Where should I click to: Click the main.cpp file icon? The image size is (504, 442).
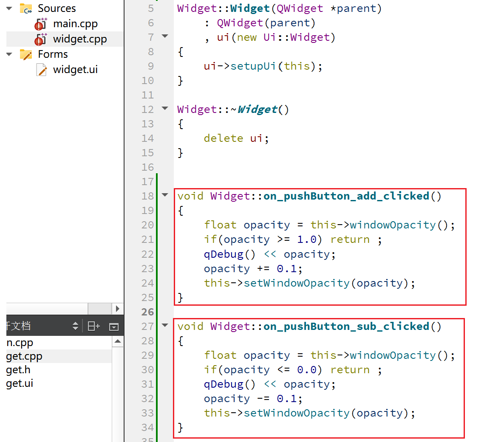click(41, 24)
